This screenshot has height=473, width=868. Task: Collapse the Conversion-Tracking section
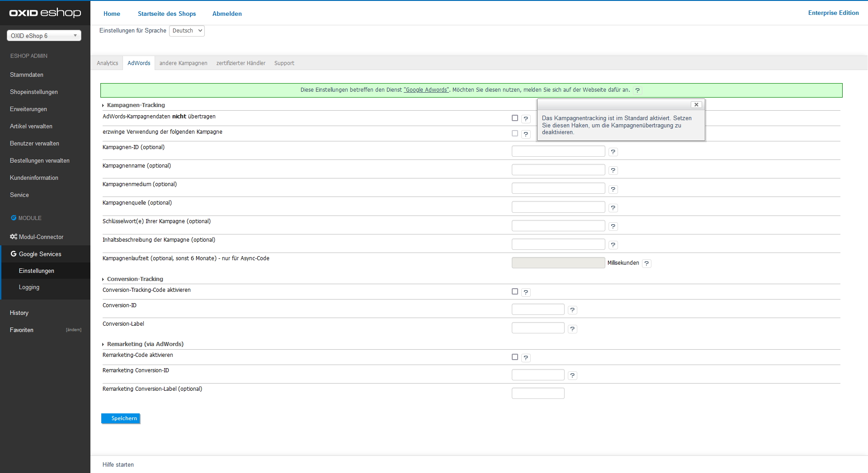133,279
